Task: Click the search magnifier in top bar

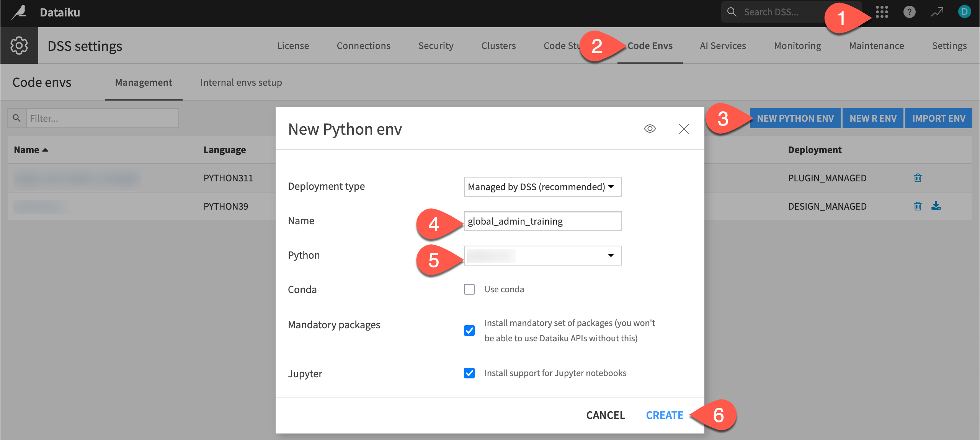Action: (x=732, y=12)
